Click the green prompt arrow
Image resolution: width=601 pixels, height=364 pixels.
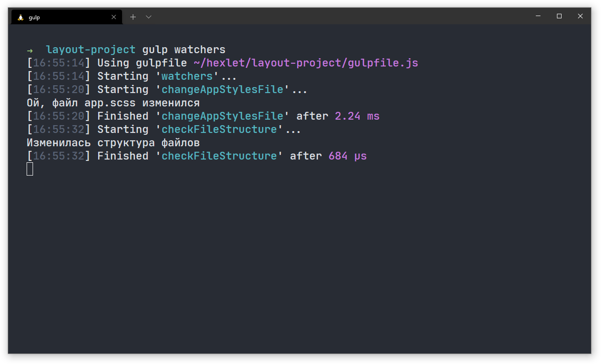click(30, 50)
